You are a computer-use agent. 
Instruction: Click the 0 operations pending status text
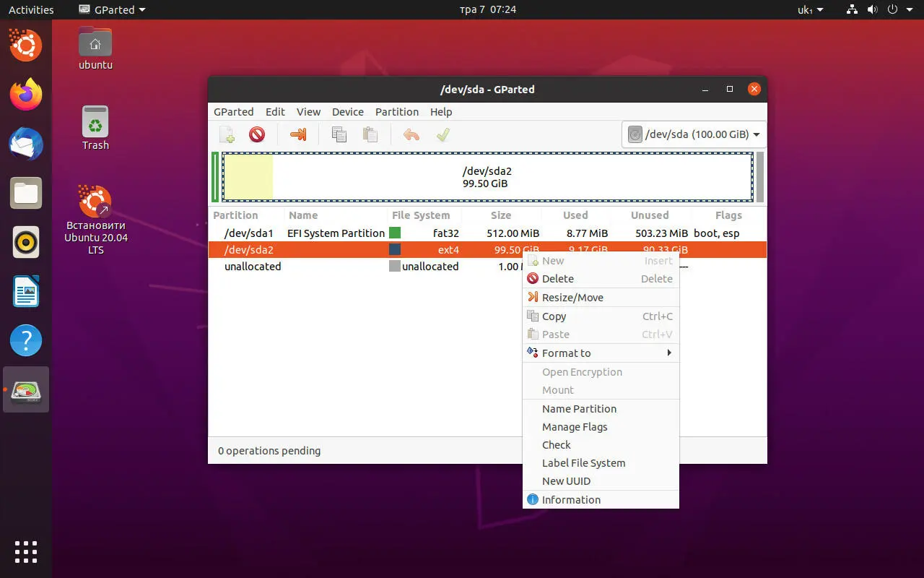click(269, 451)
